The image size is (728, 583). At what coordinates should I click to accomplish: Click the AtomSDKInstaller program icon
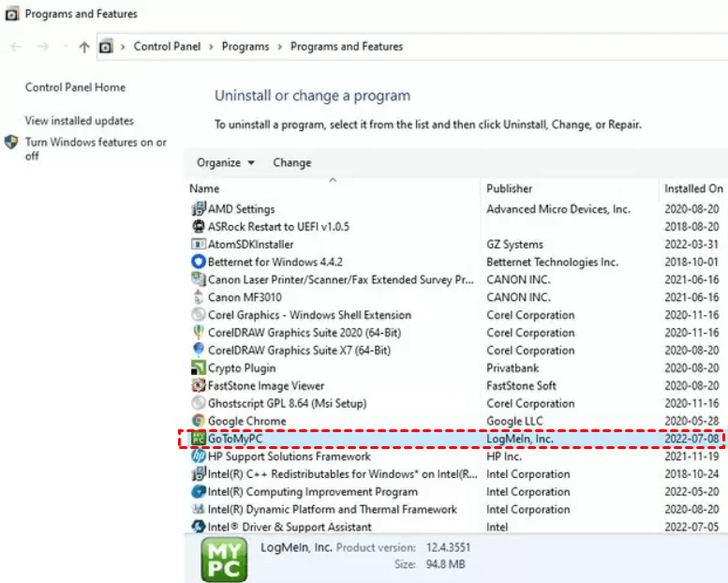pyautogui.click(x=199, y=244)
